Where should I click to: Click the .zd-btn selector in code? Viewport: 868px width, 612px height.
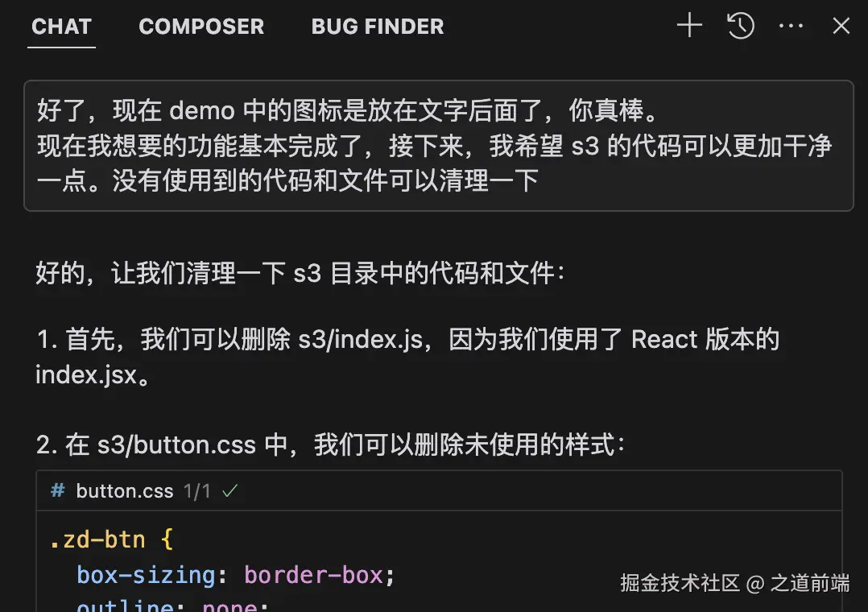97,539
